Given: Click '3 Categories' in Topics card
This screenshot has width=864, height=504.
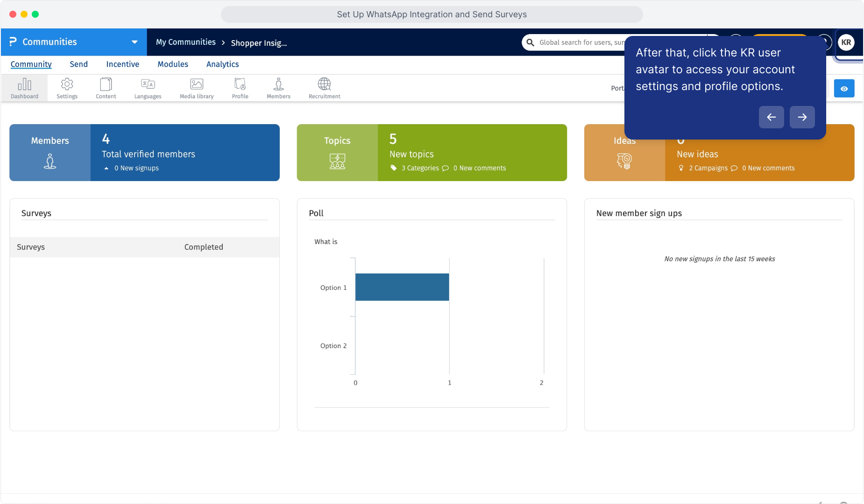Looking at the screenshot, I should click(x=420, y=168).
